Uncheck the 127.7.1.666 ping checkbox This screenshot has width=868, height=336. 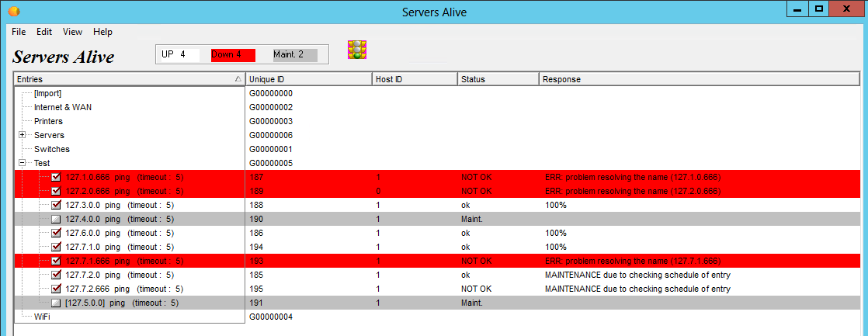56,261
